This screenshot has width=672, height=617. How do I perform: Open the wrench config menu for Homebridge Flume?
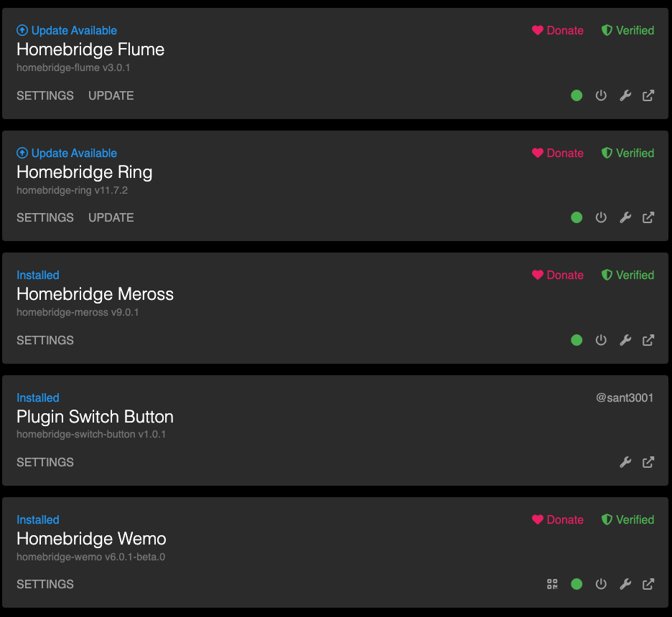point(625,95)
